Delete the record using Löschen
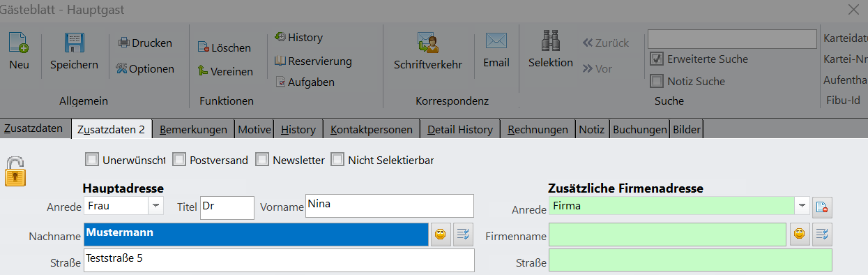 click(x=224, y=47)
